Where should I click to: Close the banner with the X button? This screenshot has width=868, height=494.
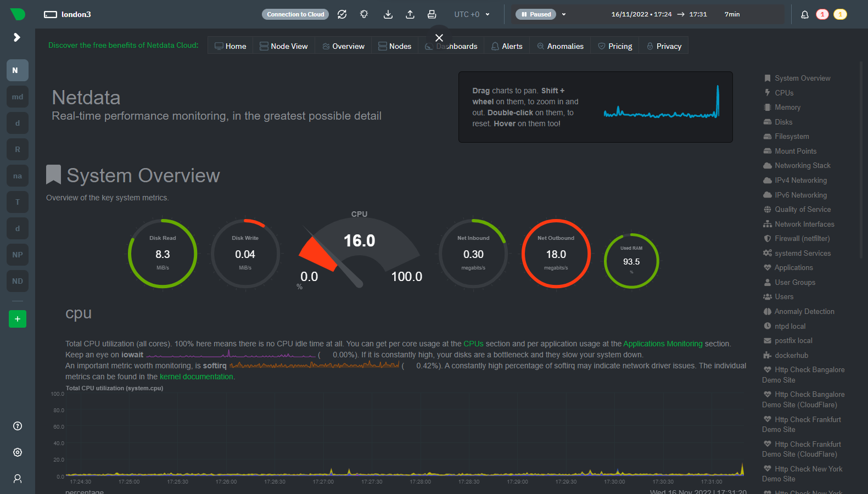439,38
